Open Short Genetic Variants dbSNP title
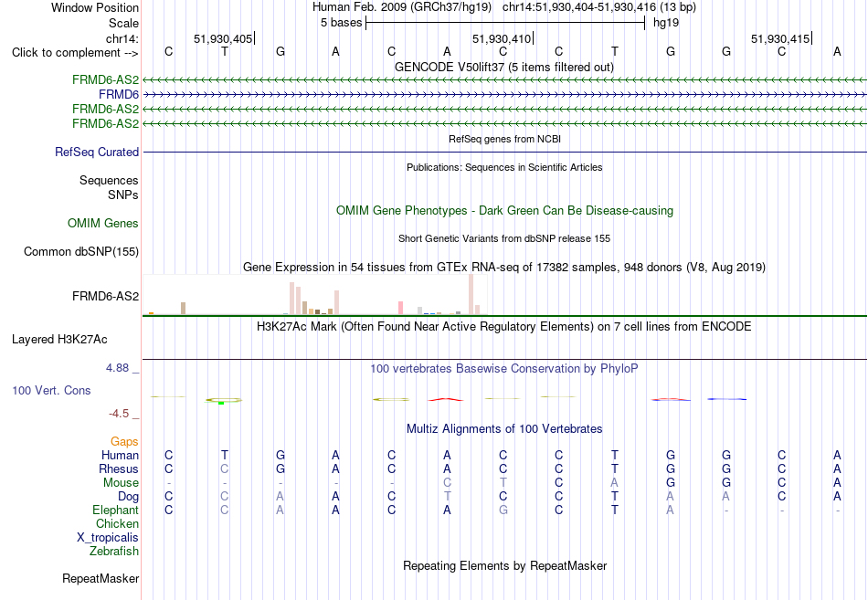Screen dimensions: 868x600 tap(504, 238)
